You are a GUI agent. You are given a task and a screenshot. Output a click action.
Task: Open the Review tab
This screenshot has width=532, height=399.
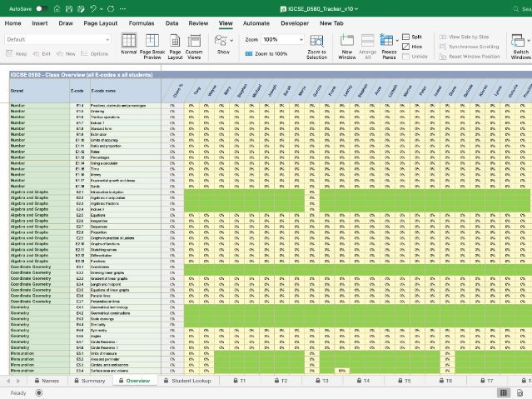[198, 23]
